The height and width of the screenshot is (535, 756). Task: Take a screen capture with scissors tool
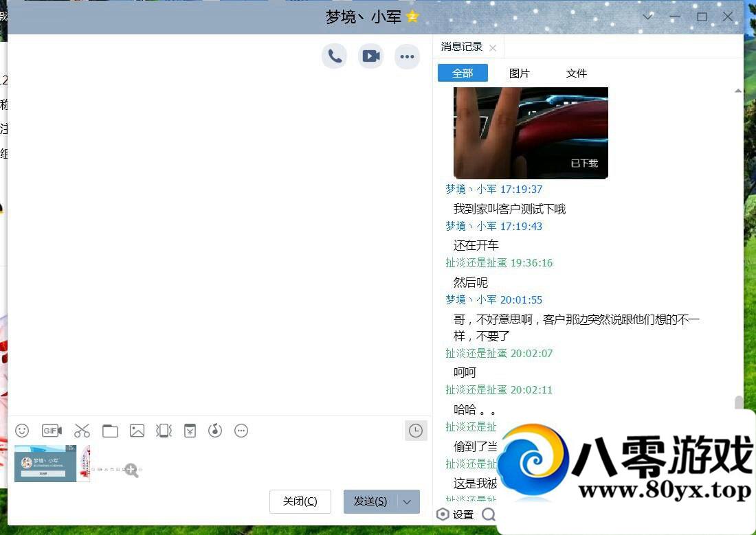82,431
